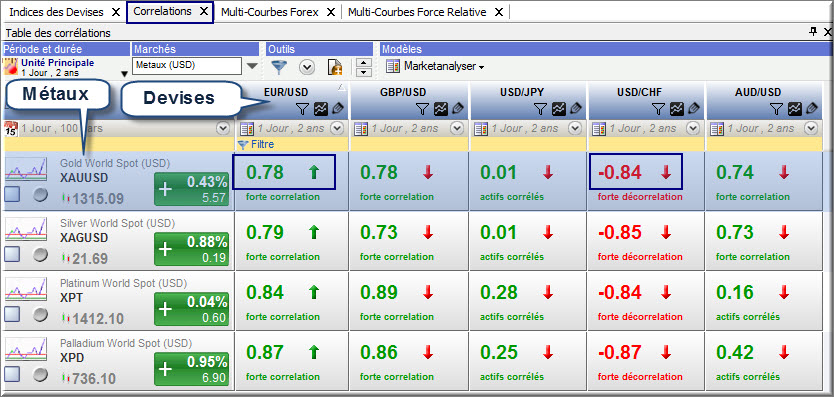Toggle the round grey button in XPT row
Viewport: 834px width, 397px height.
[40, 315]
